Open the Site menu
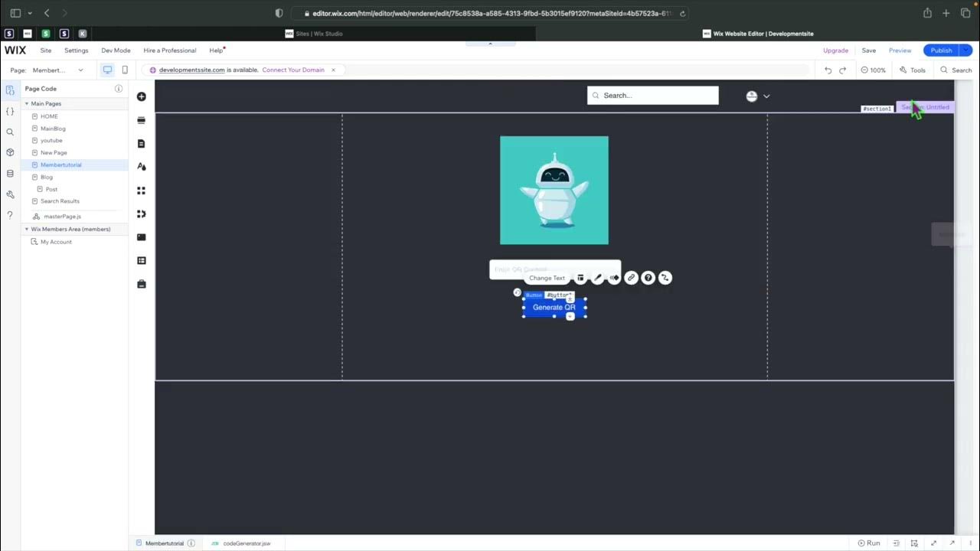 coord(46,51)
